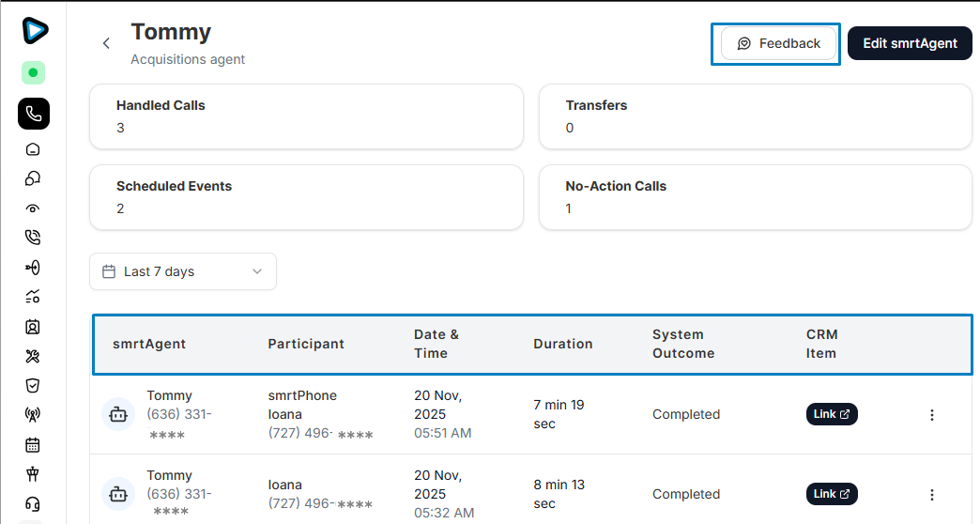The height and width of the screenshot is (524, 980).
Task: Go back using the left chevron arrow
Action: pyautogui.click(x=106, y=43)
